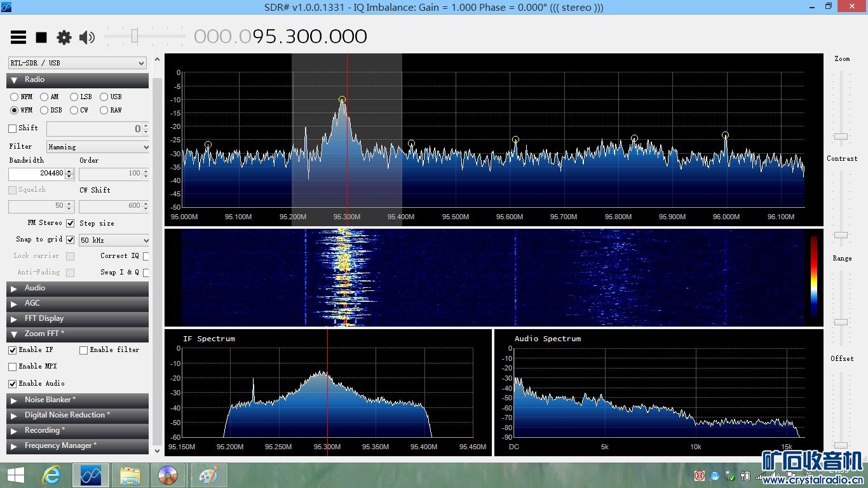Expand the Audio panel
868x488 pixels.
pos(78,288)
